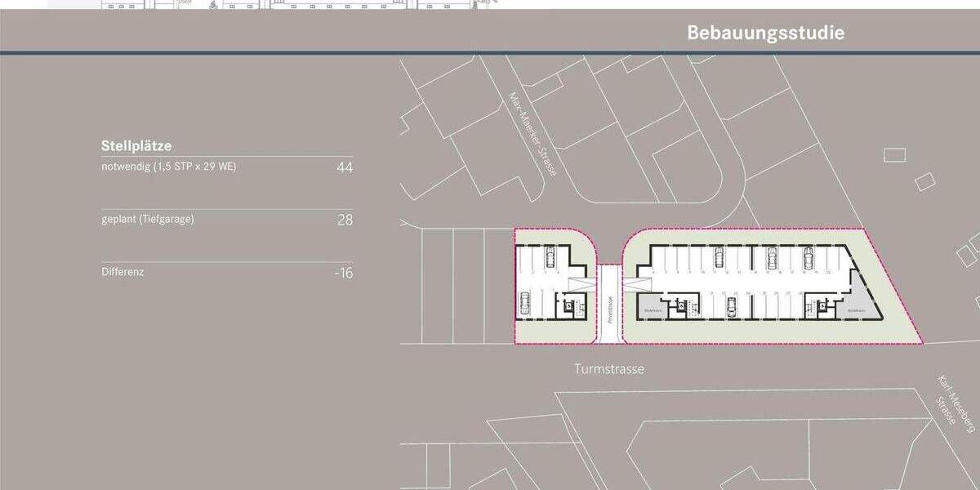Click the Turmstrasse street label
The height and width of the screenshot is (490, 980).
point(609,369)
